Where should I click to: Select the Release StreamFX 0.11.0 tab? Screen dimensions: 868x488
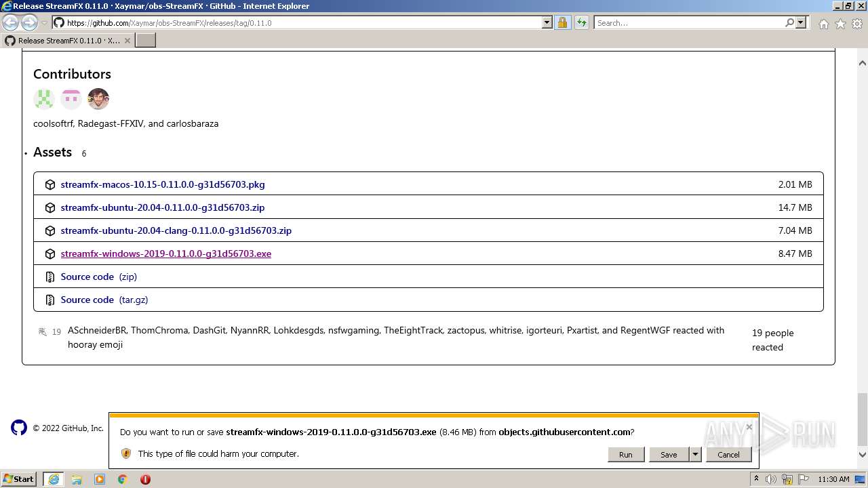[x=68, y=40]
